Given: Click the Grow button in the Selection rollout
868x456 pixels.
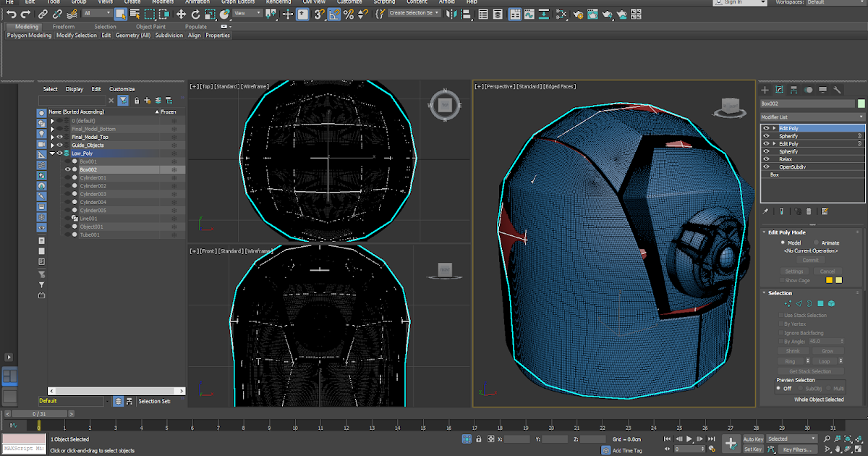Looking at the screenshot, I should tap(828, 351).
